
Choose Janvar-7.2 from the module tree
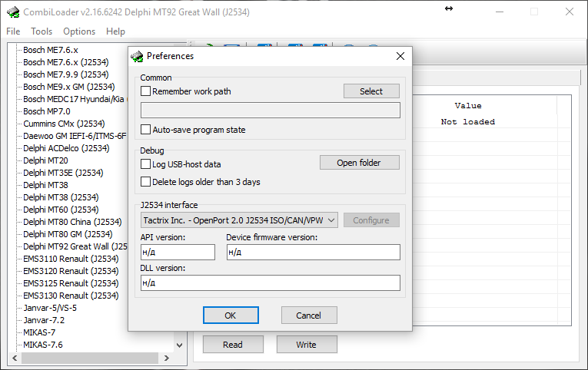coord(44,320)
